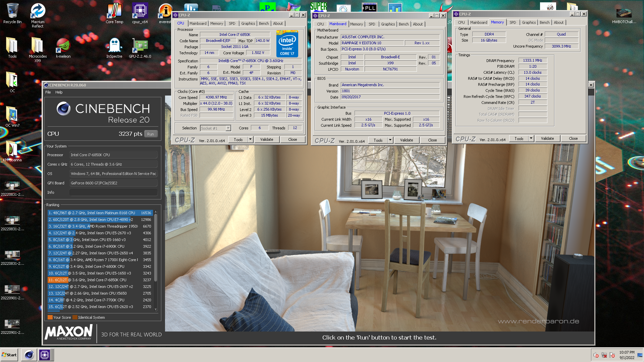Click the DRAM Frequency value 1333.1 MHz
644x362 pixels.
[x=533, y=60]
